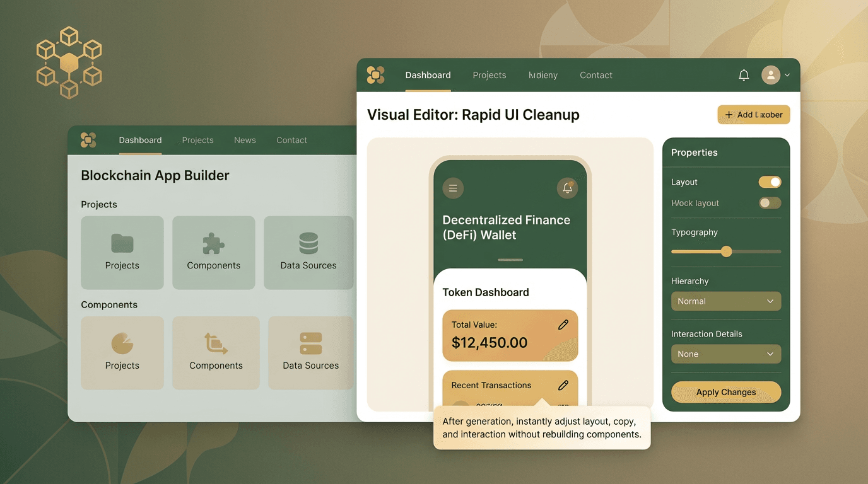Click the "Interaction Details" label
868x484 pixels.
(x=707, y=334)
